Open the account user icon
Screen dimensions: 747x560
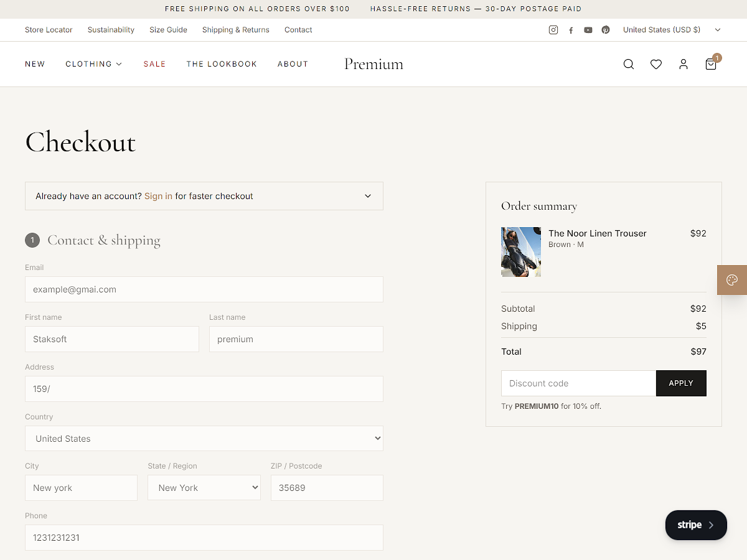click(684, 64)
